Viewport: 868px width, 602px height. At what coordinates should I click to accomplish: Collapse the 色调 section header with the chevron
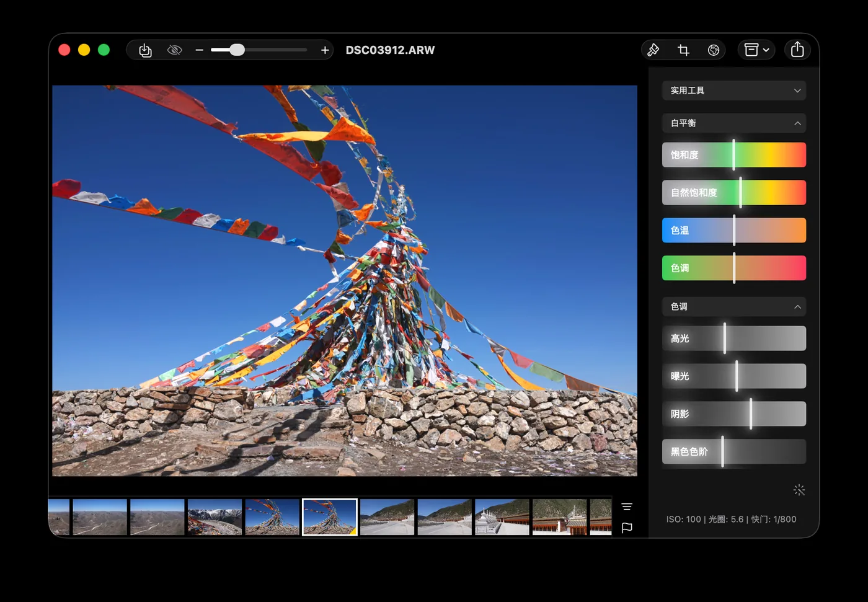[x=734, y=307]
